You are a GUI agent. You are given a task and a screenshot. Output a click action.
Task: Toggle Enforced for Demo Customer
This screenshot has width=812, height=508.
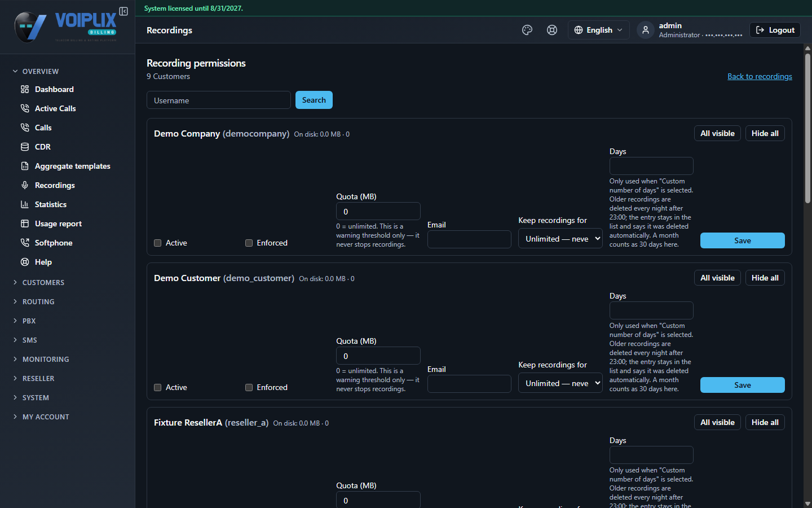pos(249,388)
